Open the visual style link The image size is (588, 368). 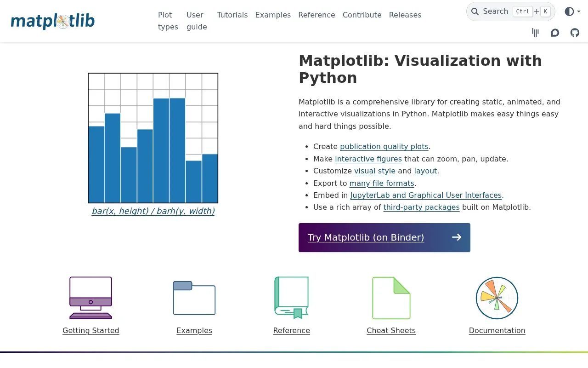click(x=375, y=171)
